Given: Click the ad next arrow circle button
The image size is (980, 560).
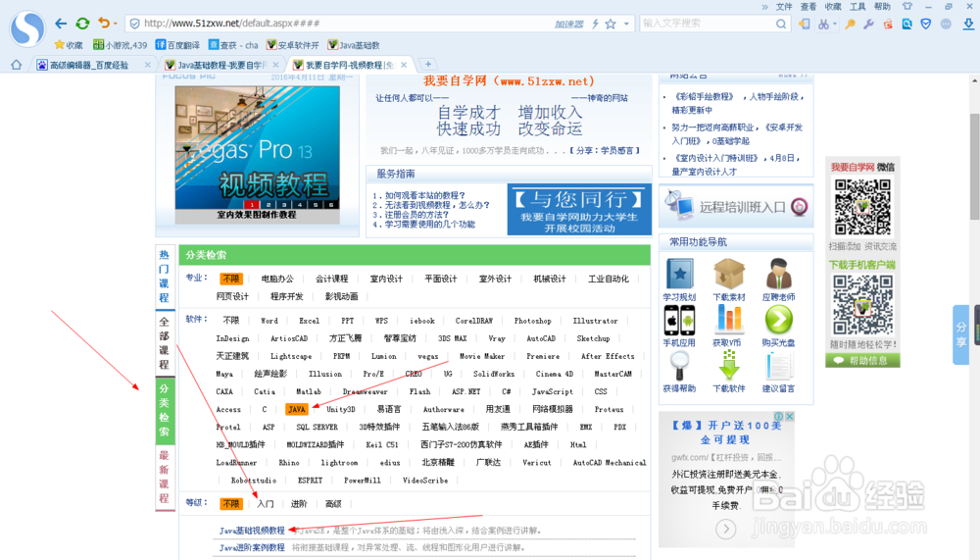Looking at the screenshot, I should [x=725, y=530].
